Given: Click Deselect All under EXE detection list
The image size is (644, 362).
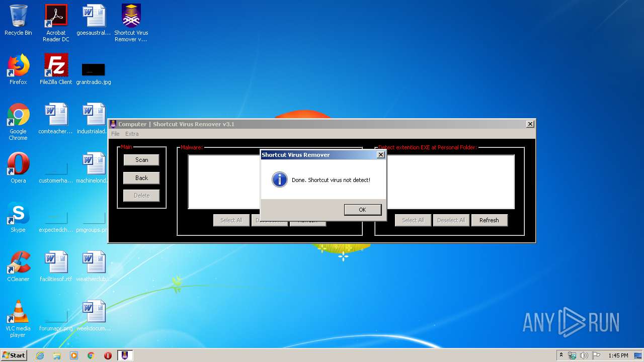Looking at the screenshot, I should (451, 220).
